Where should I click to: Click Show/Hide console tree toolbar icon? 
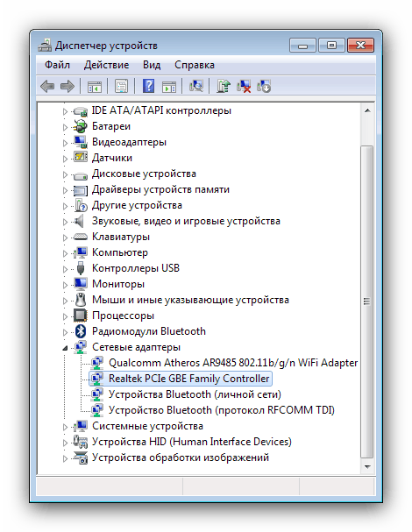[95, 87]
